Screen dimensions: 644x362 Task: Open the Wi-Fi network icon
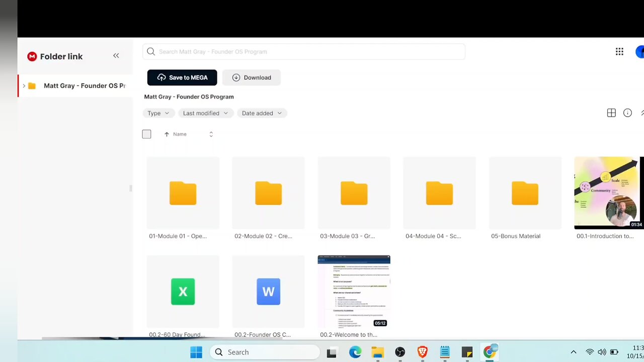pos(590,352)
